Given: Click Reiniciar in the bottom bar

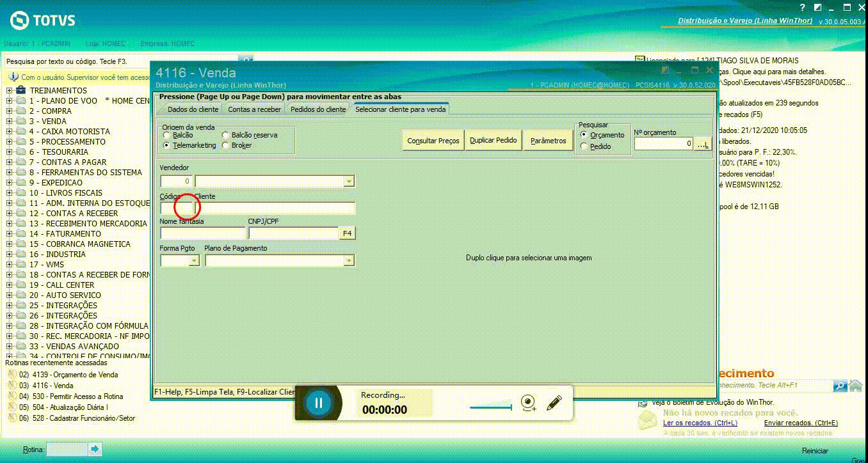Looking at the screenshot, I should click(x=815, y=450).
